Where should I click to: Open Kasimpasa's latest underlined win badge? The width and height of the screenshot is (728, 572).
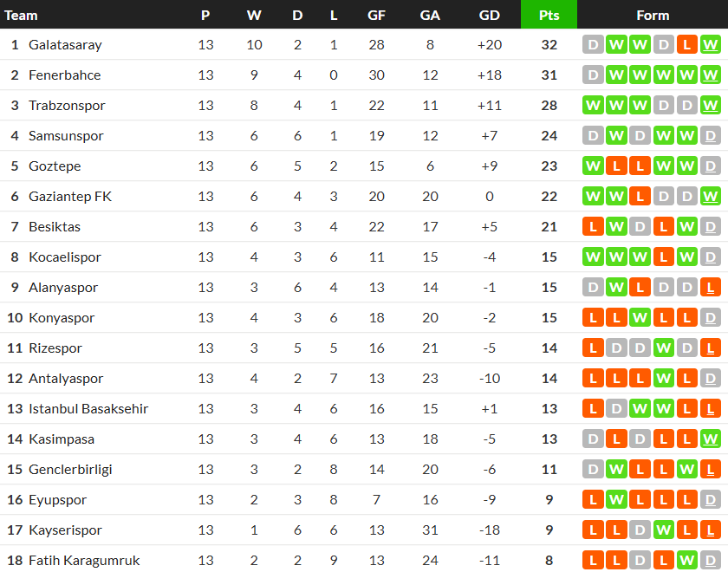(710, 439)
